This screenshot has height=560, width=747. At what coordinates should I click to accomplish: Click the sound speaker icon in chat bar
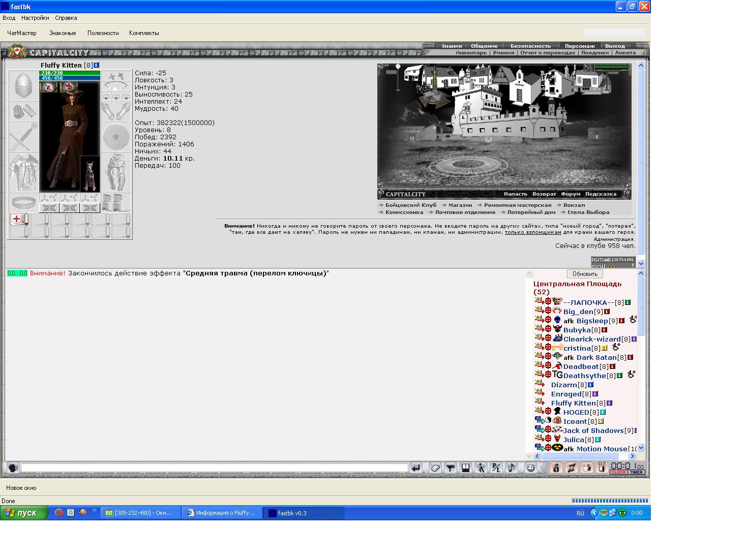tap(512, 468)
